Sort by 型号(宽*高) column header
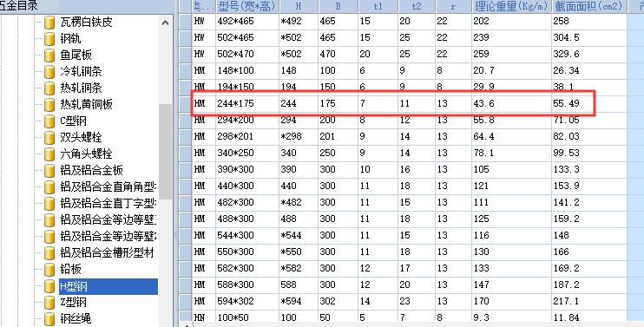 pyautogui.click(x=247, y=6)
